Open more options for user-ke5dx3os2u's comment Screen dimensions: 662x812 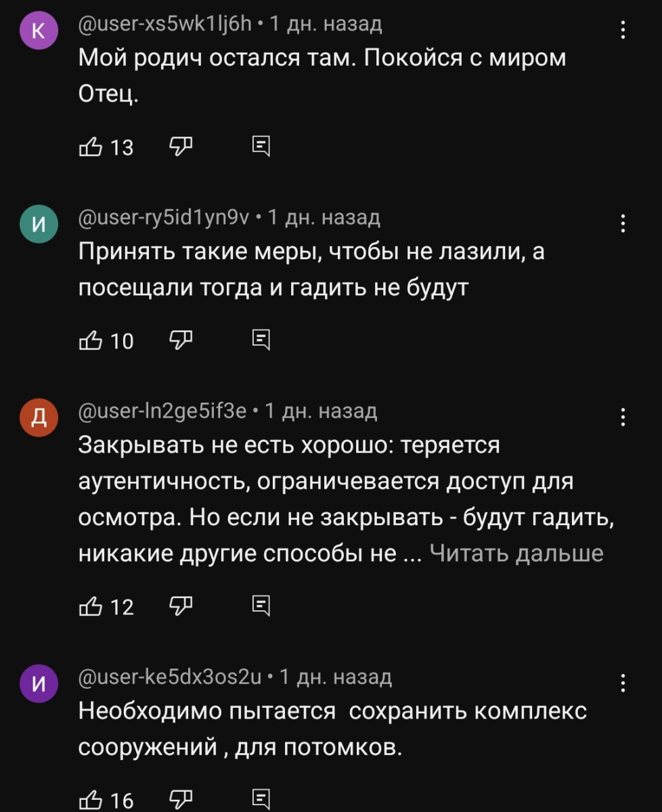click(x=623, y=683)
